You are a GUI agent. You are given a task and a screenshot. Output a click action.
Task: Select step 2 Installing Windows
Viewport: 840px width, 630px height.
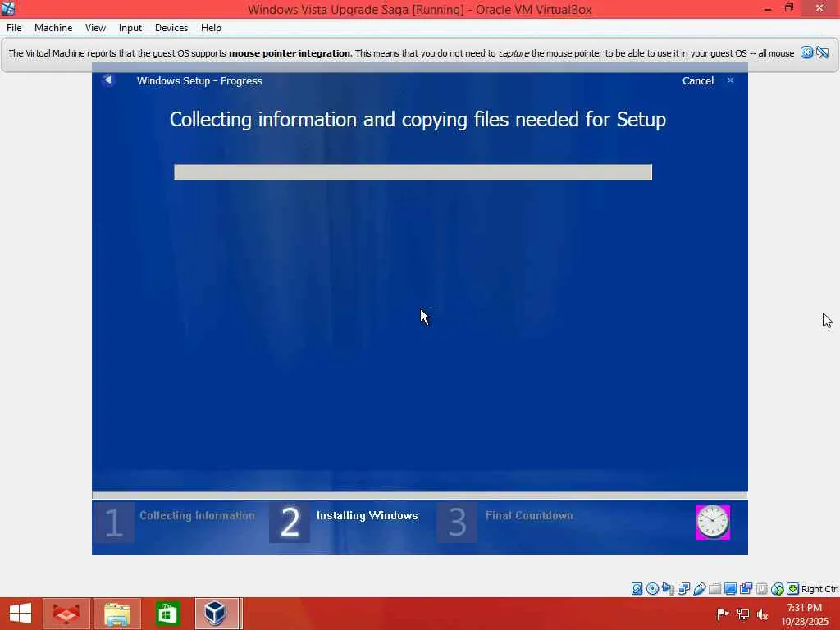point(344,522)
